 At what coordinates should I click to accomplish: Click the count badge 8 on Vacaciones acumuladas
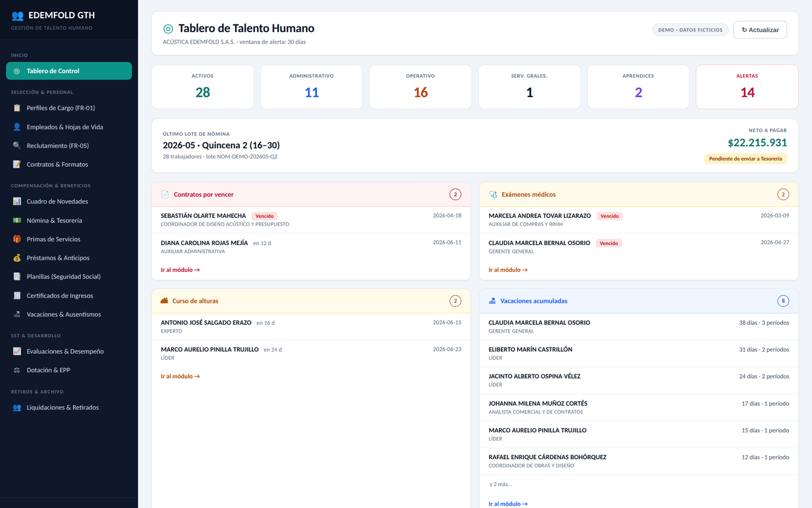783,301
